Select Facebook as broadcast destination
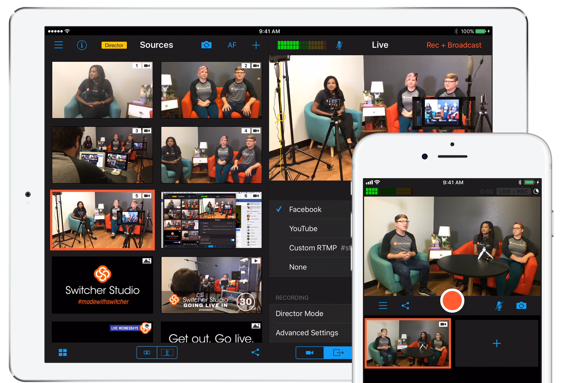This screenshot has width=588, height=383. tap(305, 209)
